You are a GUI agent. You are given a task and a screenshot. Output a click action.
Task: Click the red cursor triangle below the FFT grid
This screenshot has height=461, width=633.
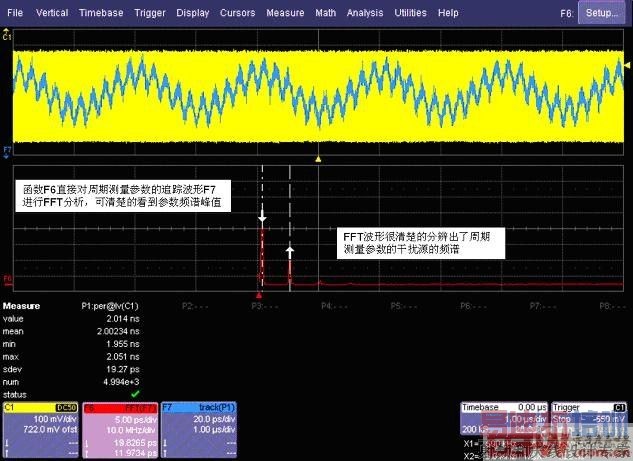(259, 295)
